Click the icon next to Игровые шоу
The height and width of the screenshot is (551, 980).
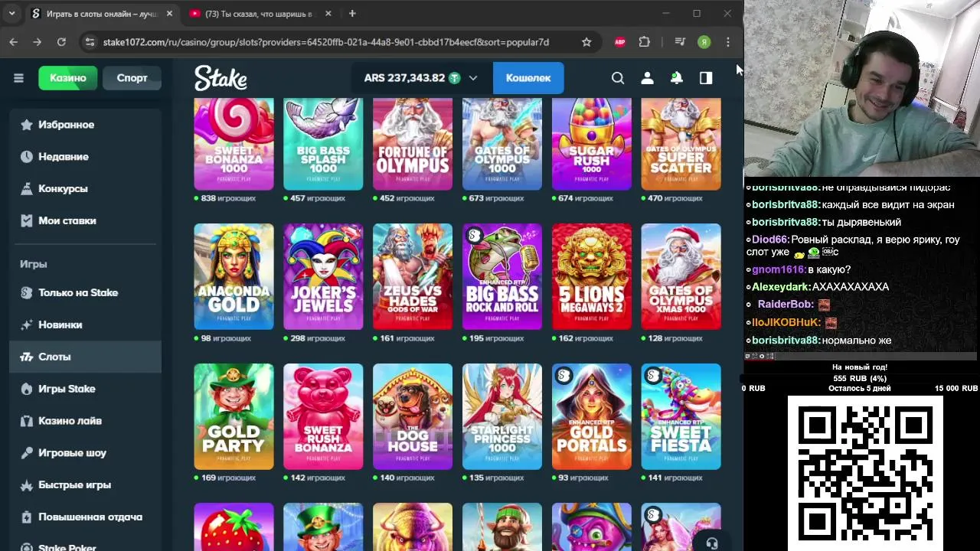pyautogui.click(x=27, y=453)
